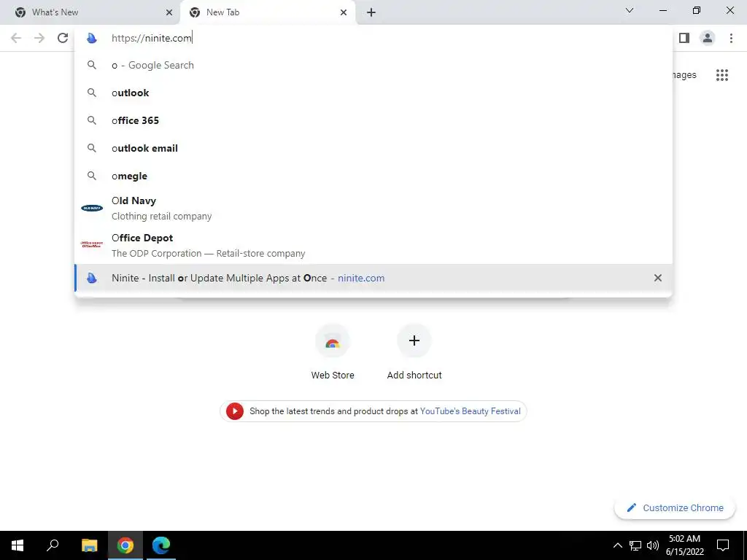
Task: Open the side panel icon in the toolbar
Action: point(684,38)
